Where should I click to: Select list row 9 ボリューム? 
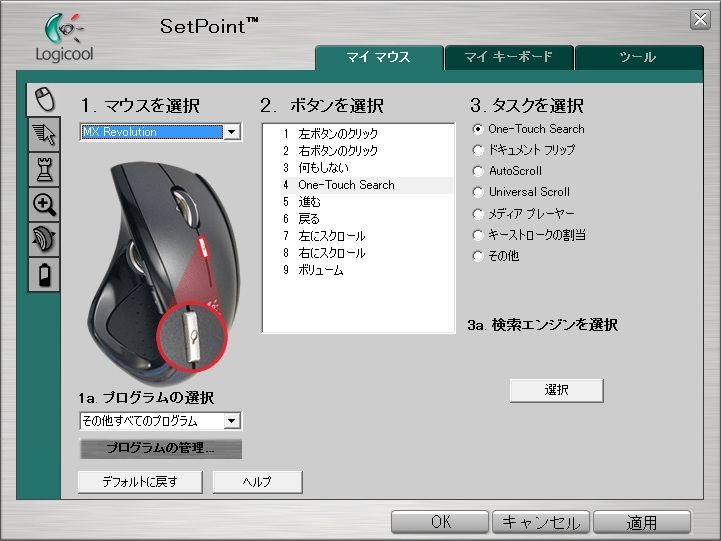[x=367, y=270]
